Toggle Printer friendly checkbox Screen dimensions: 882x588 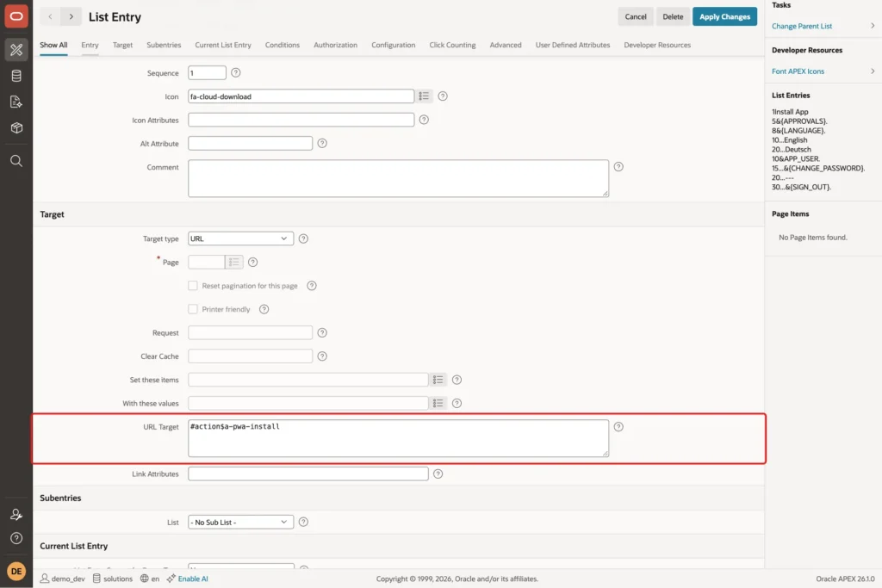pos(193,309)
